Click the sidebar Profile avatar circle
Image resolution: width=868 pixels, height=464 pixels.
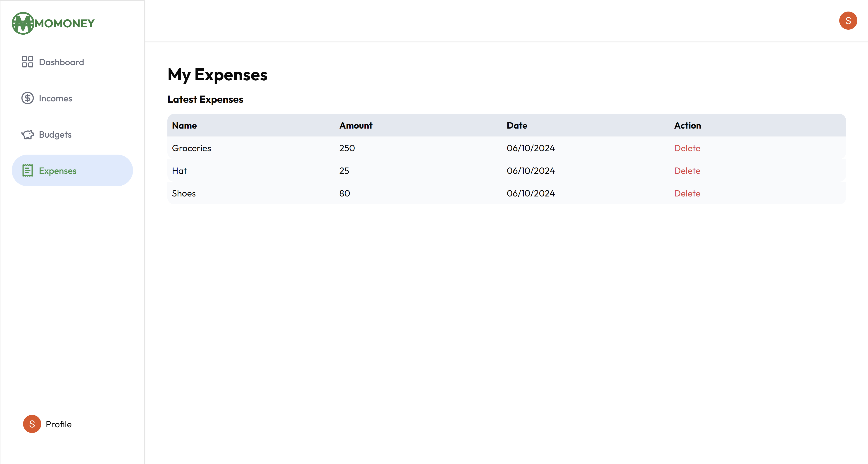pyautogui.click(x=32, y=424)
